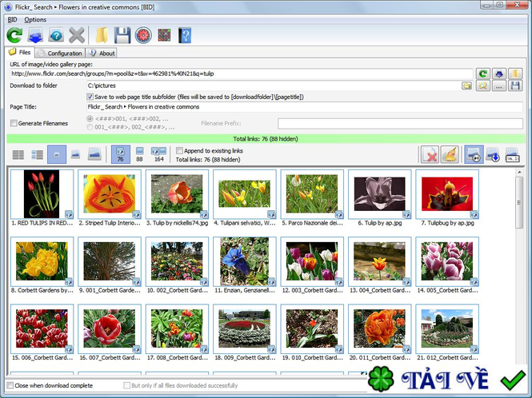The width and height of the screenshot is (532, 398).
Task: Switch to the About tab
Action: 102,54
